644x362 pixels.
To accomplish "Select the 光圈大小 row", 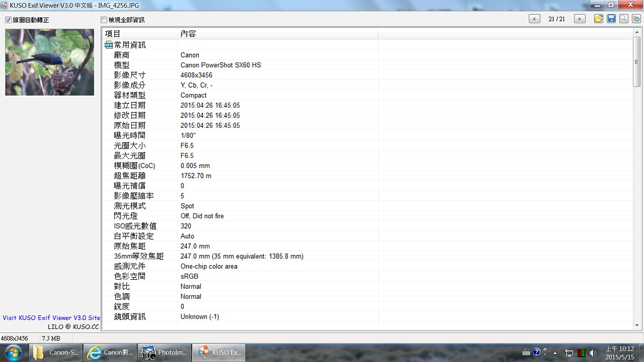I will pyautogui.click(x=367, y=146).
